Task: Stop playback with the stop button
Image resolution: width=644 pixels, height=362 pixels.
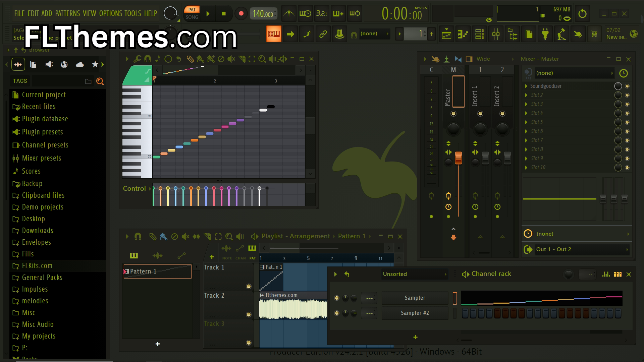Action: (x=224, y=13)
